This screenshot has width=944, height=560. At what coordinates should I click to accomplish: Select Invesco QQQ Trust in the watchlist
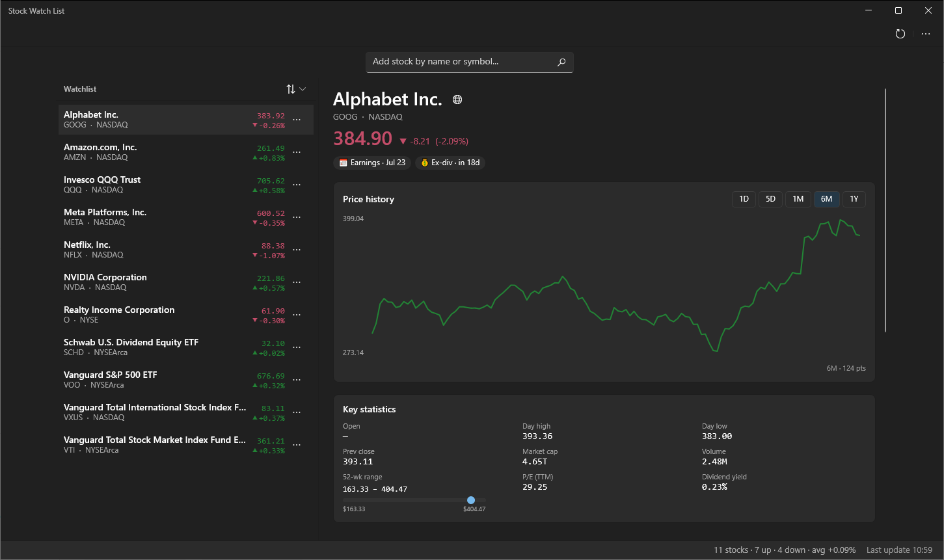coord(186,185)
